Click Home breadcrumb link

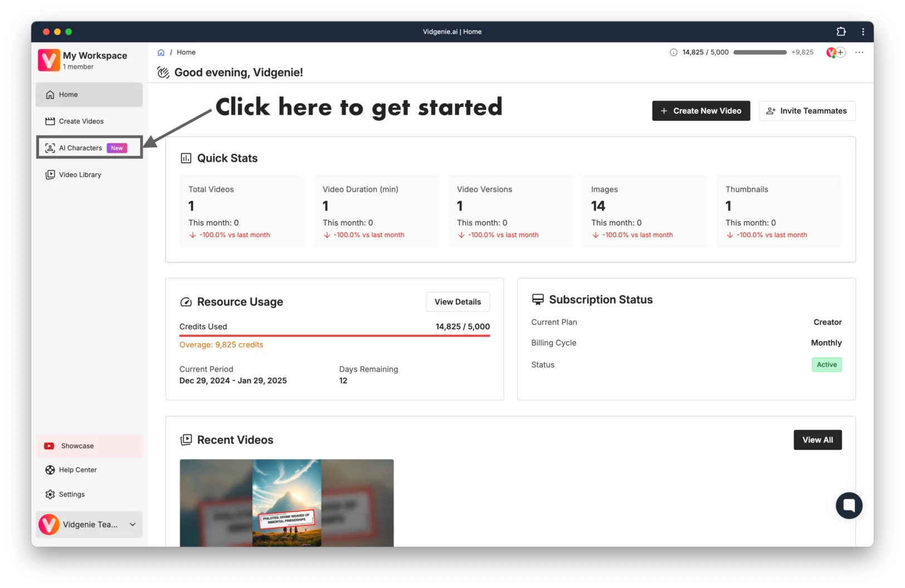tap(186, 52)
